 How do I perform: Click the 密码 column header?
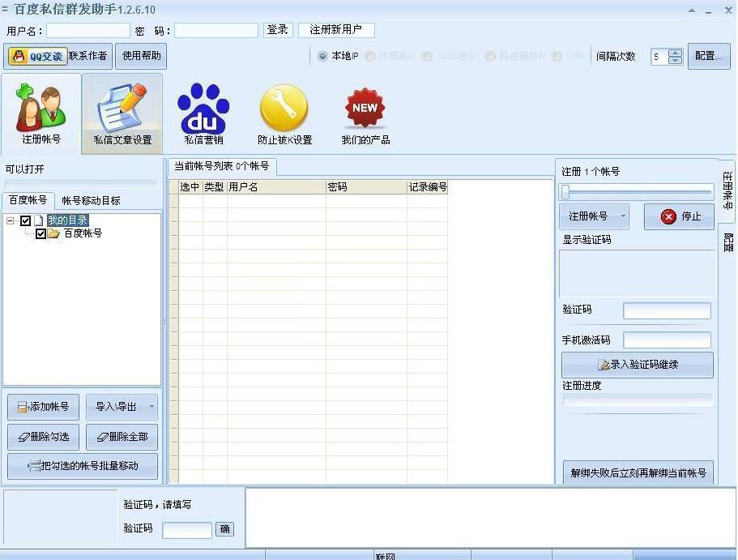point(366,187)
